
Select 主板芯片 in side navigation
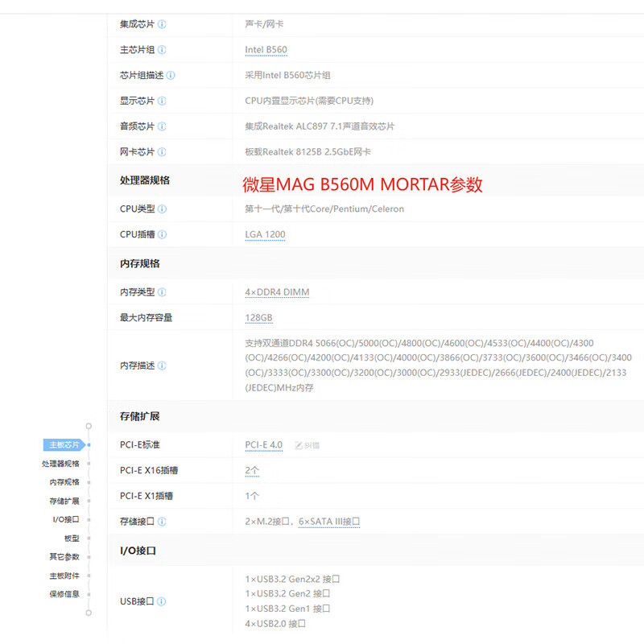tap(64, 445)
